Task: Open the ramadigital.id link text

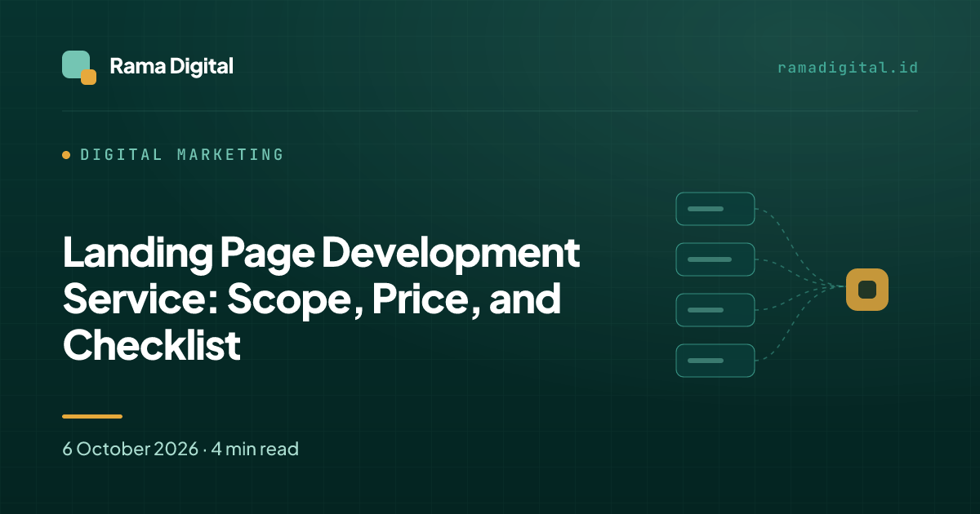Action: click(x=848, y=68)
